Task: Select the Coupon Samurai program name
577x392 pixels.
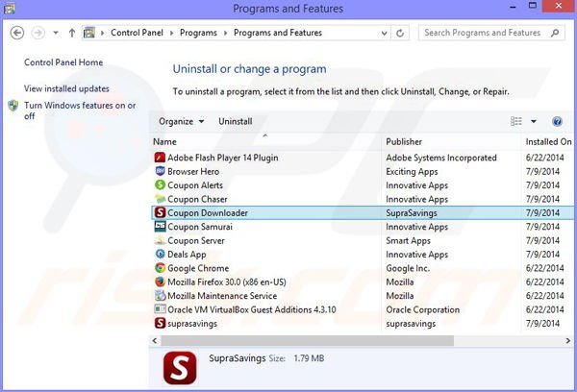Action: [x=200, y=227]
